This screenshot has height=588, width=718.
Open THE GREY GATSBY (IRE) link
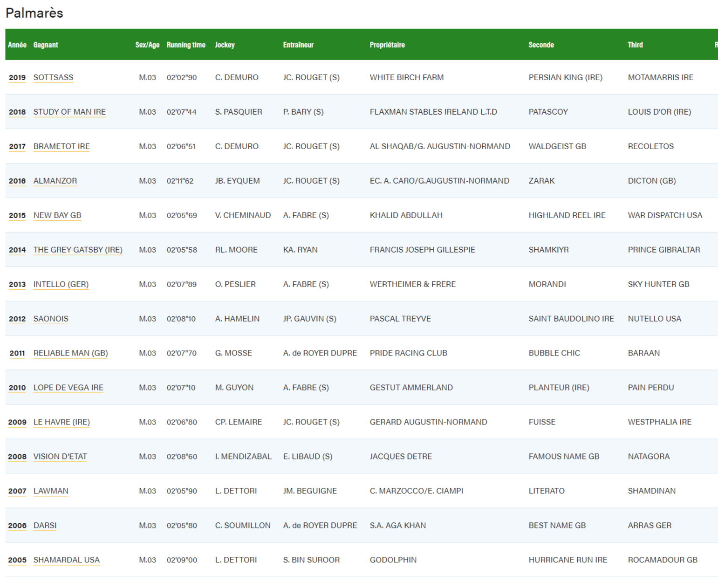pos(78,250)
